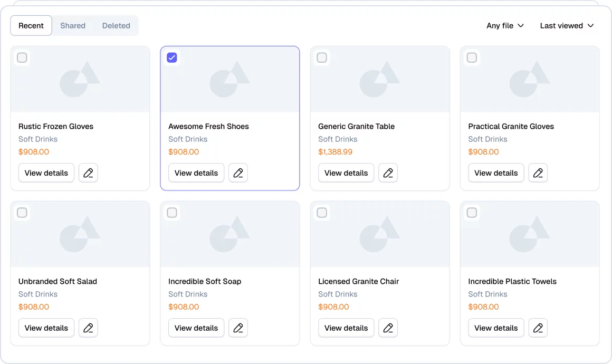Switch to the Shared tab
Screen dimensions: 612x364
73,25
